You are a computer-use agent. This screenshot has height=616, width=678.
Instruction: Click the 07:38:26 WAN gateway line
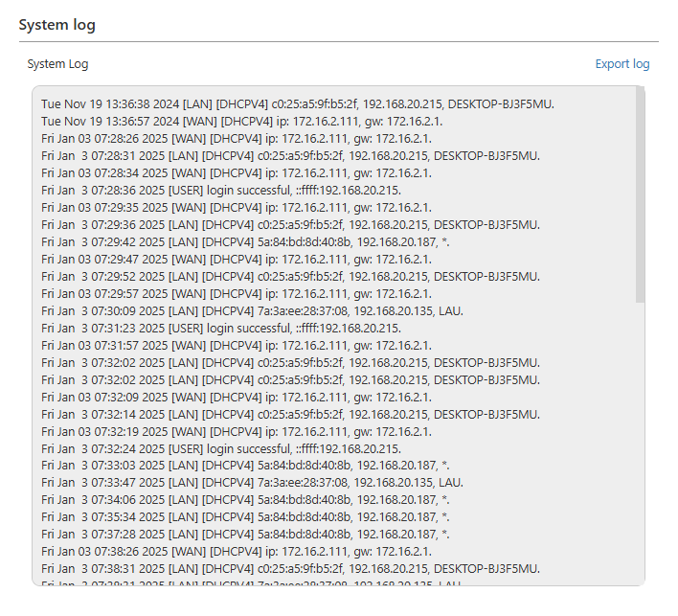[236, 551]
